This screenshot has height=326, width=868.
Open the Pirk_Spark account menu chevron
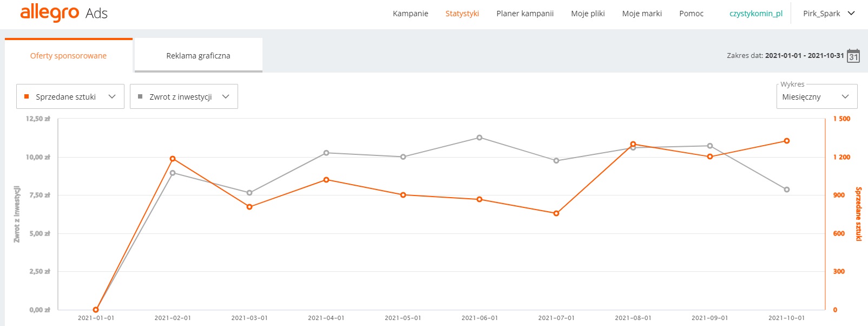851,13
